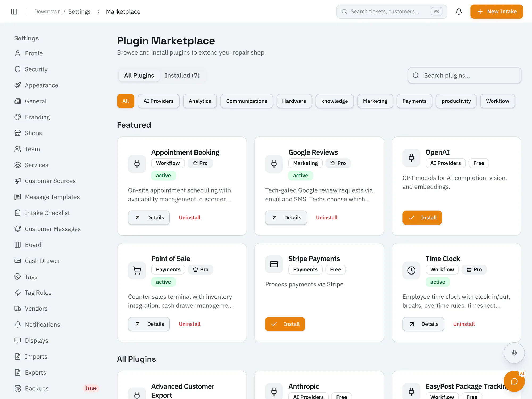Select the All Plugins tab

tap(139, 76)
